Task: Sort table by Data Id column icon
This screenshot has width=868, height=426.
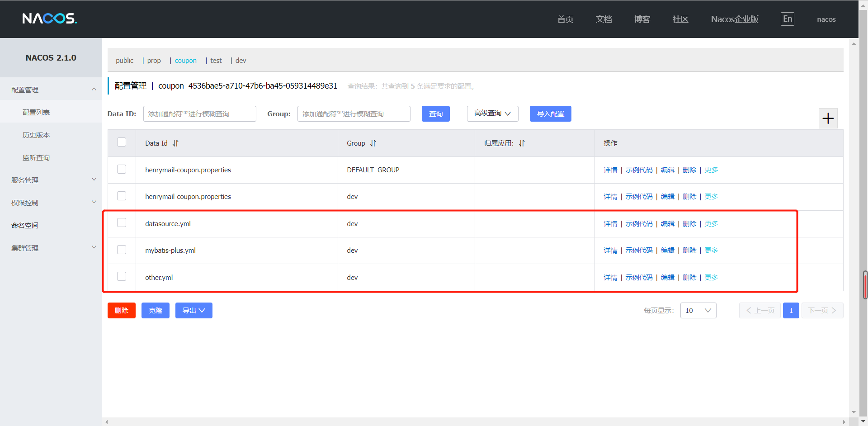Action: pyautogui.click(x=175, y=143)
